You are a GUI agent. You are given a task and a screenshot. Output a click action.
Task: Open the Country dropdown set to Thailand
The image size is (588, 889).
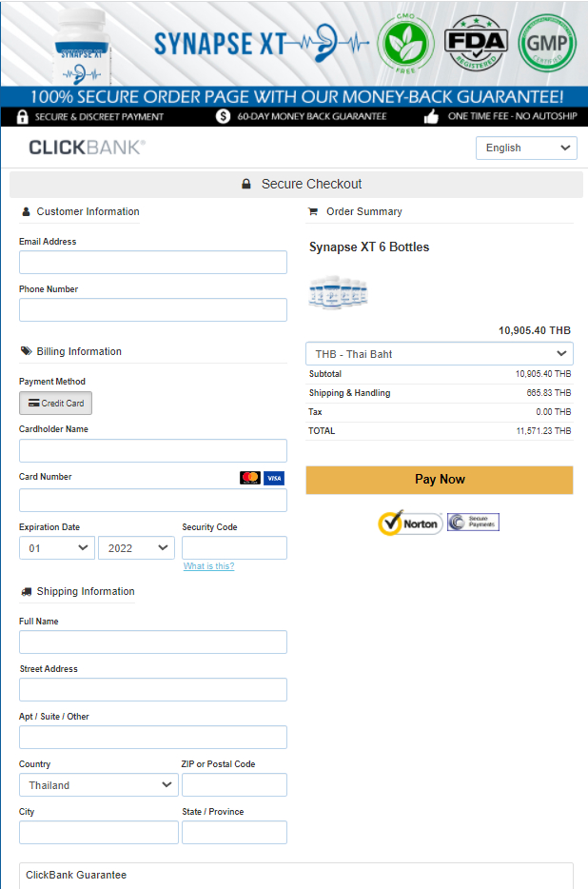(99, 784)
